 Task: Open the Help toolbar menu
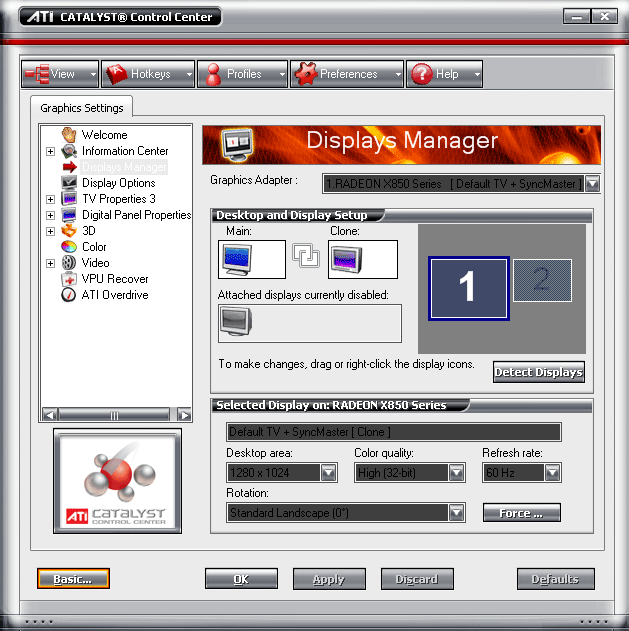[x=444, y=74]
